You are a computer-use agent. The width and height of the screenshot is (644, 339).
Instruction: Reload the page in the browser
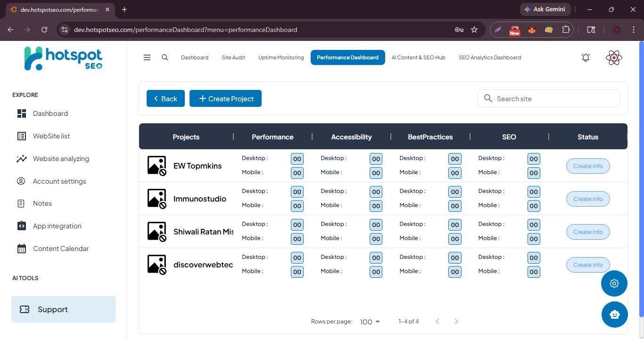44,30
